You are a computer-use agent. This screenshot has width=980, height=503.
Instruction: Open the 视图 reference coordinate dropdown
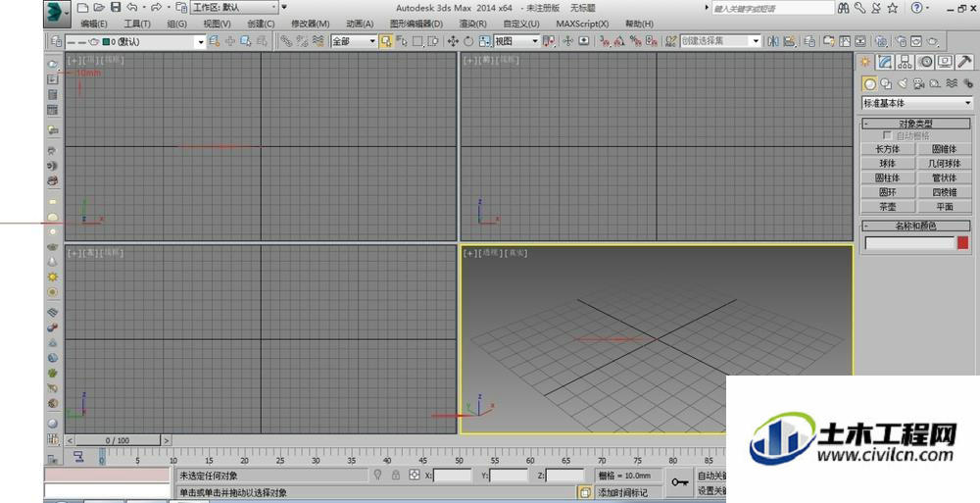click(516, 41)
